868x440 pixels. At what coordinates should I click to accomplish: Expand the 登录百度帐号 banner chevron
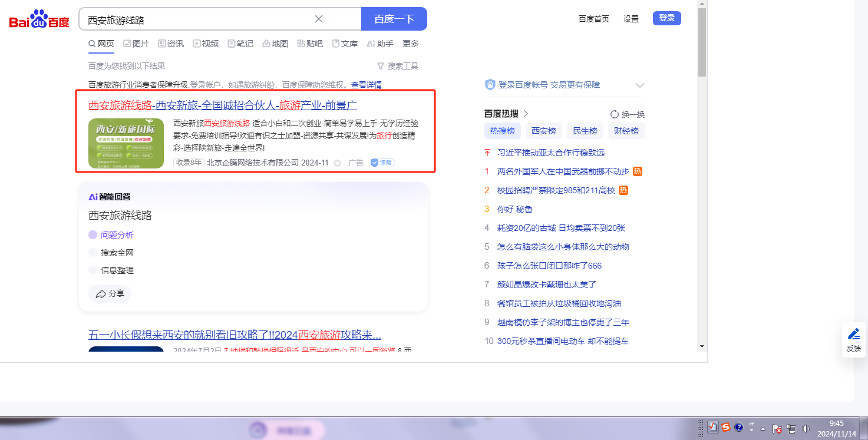(x=640, y=85)
